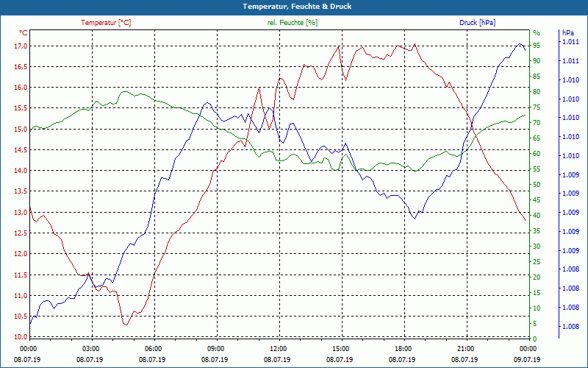Click the '55' humidity axis value

tap(537, 169)
